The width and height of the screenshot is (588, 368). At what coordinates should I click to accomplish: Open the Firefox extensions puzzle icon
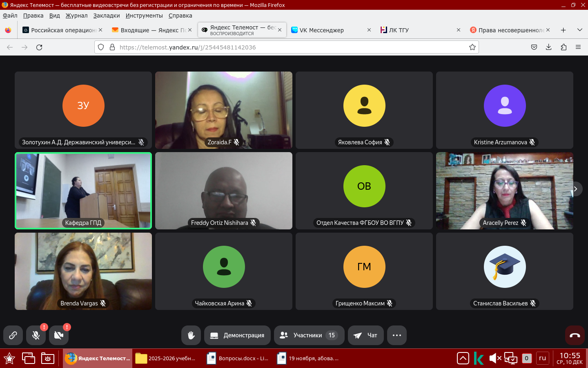[x=563, y=47]
